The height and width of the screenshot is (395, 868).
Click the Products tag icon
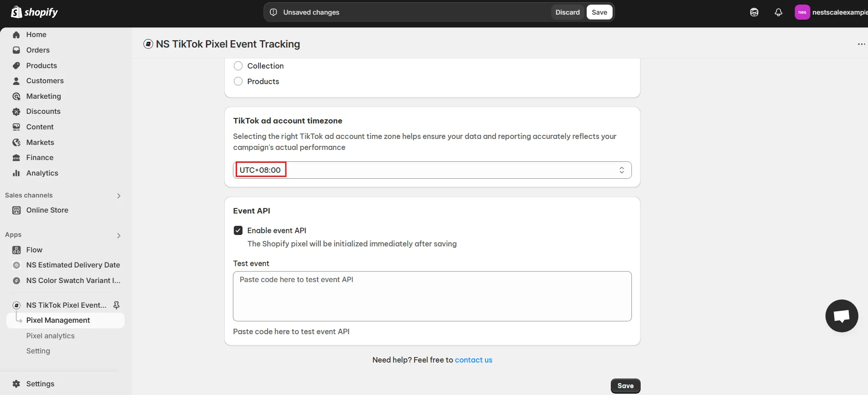(16, 66)
